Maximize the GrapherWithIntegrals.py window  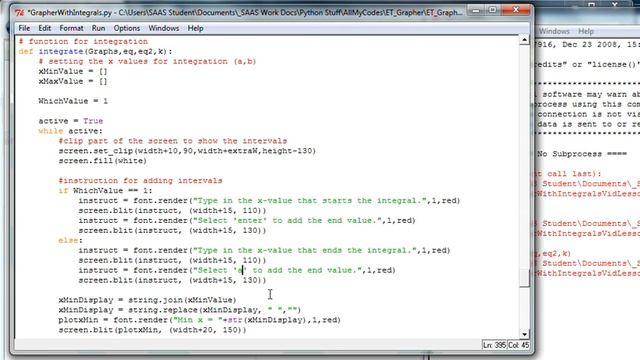pos(493,10)
